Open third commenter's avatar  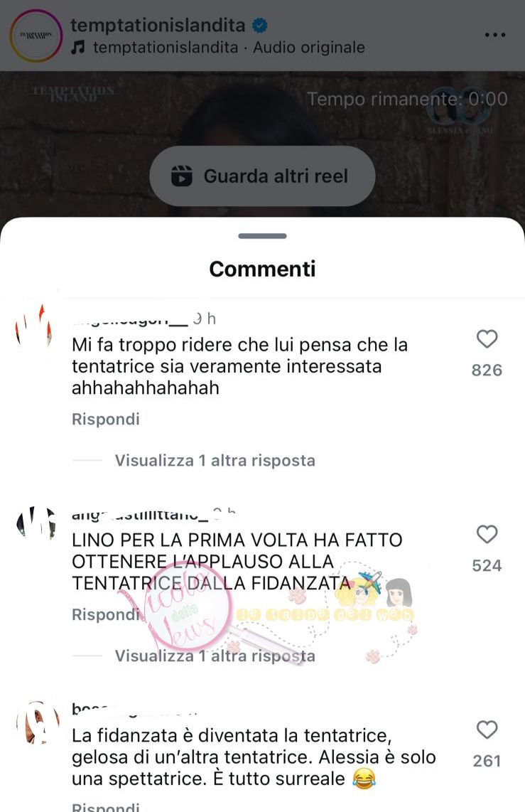[x=37, y=722]
